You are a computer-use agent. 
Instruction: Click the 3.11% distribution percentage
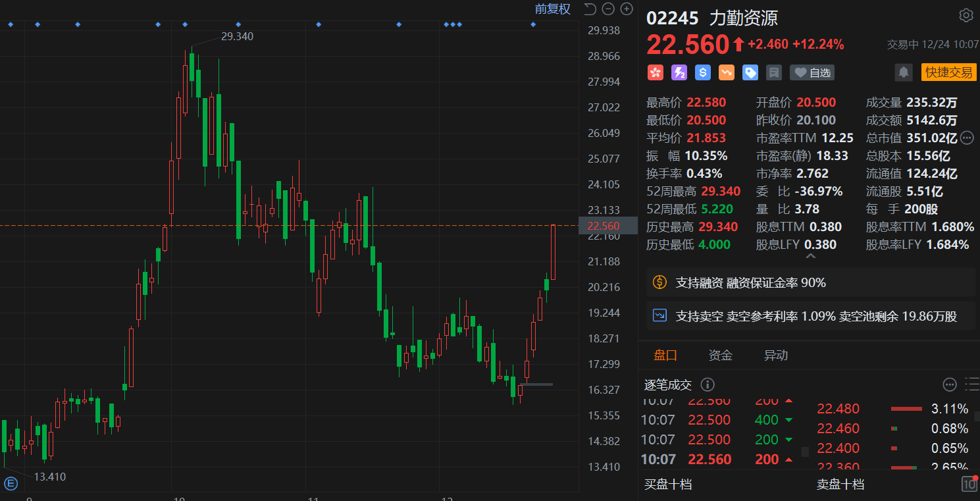click(x=950, y=409)
